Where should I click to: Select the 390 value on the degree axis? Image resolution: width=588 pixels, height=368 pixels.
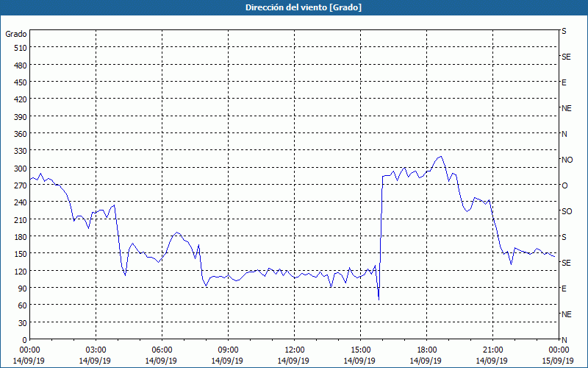pos(21,117)
